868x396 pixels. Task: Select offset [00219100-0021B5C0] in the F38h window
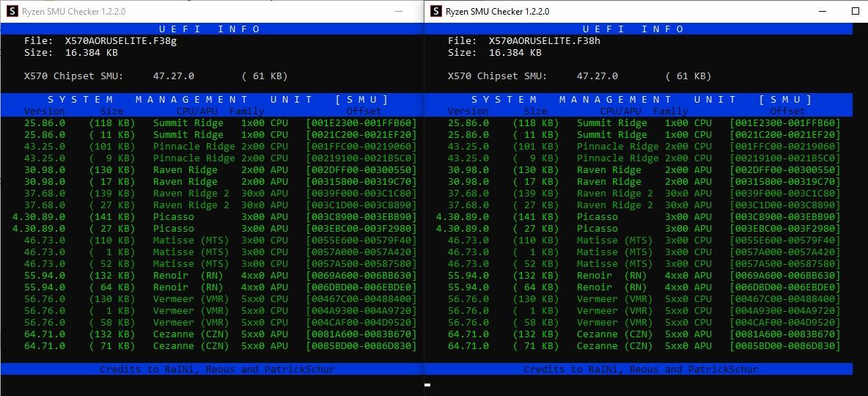coord(785,158)
